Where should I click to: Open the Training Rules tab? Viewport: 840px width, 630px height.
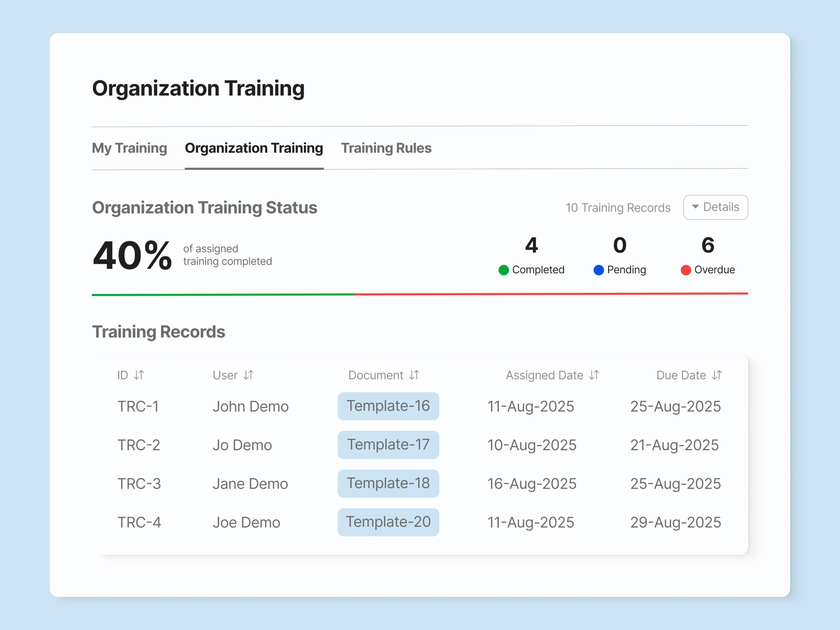386,148
